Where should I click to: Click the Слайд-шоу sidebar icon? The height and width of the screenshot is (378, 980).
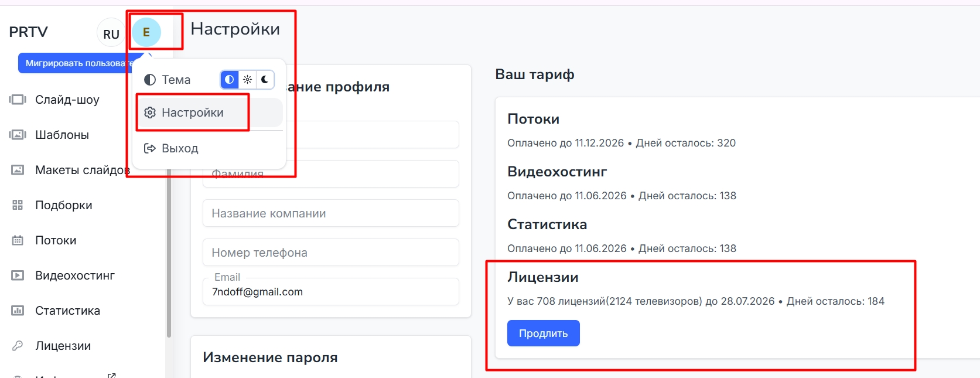tap(18, 100)
